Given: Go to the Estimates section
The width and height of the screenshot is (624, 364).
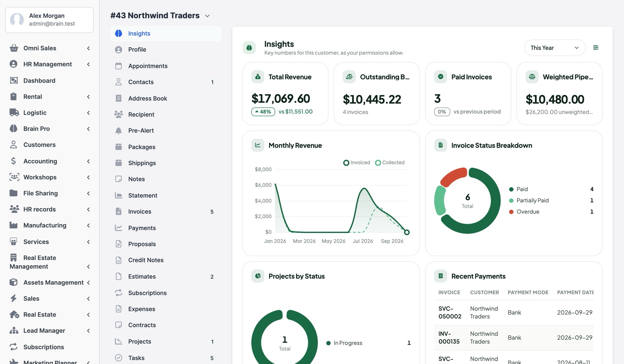Looking at the screenshot, I should pyautogui.click(x=166, y=277).
